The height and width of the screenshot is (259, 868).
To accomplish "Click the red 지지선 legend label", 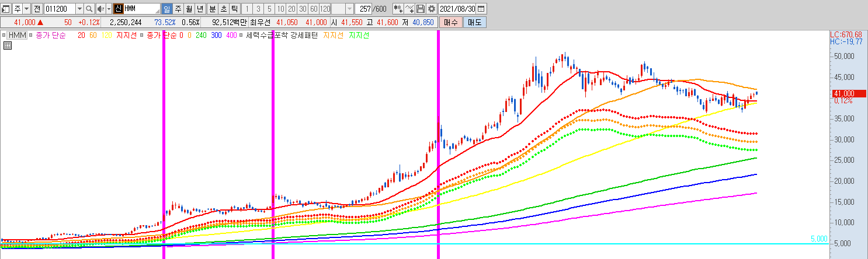I will (x=127, y=36).
